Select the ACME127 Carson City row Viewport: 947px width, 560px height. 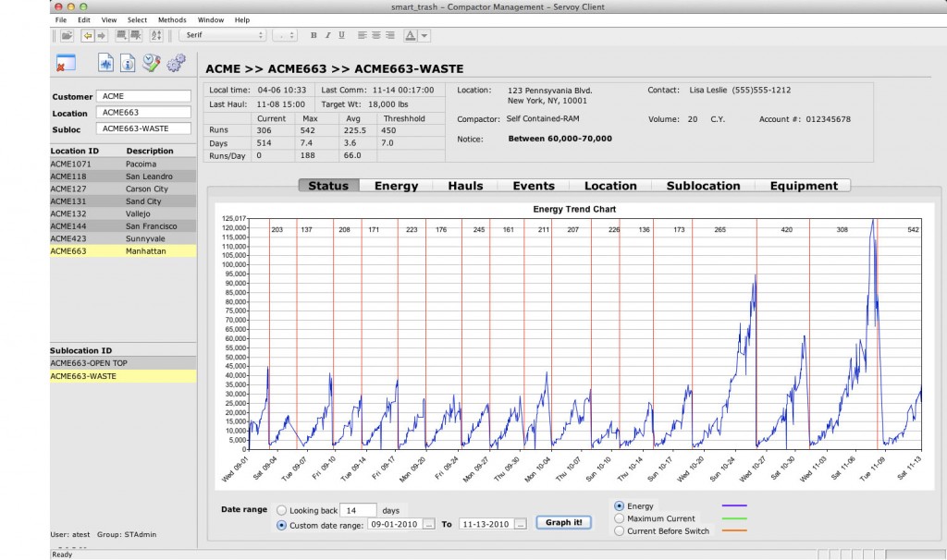coord(123,189)
